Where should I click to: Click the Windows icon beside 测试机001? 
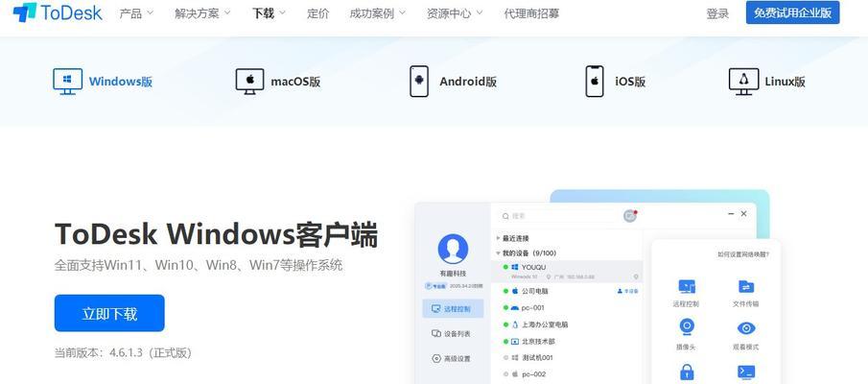pos(514,358)
